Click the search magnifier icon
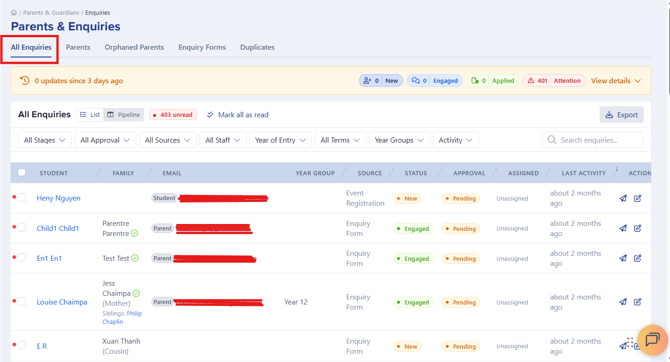 point(552,140)
